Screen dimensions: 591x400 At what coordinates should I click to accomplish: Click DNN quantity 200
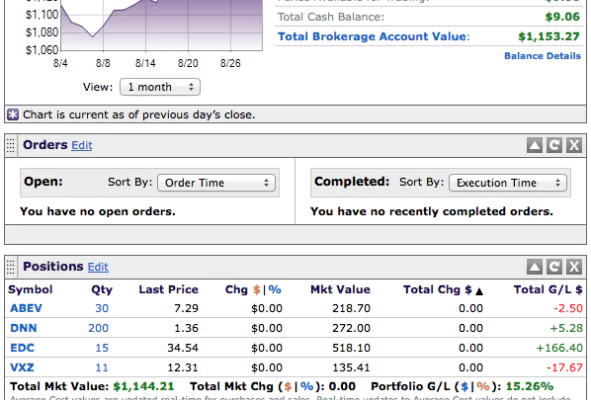tap(98, 328)
